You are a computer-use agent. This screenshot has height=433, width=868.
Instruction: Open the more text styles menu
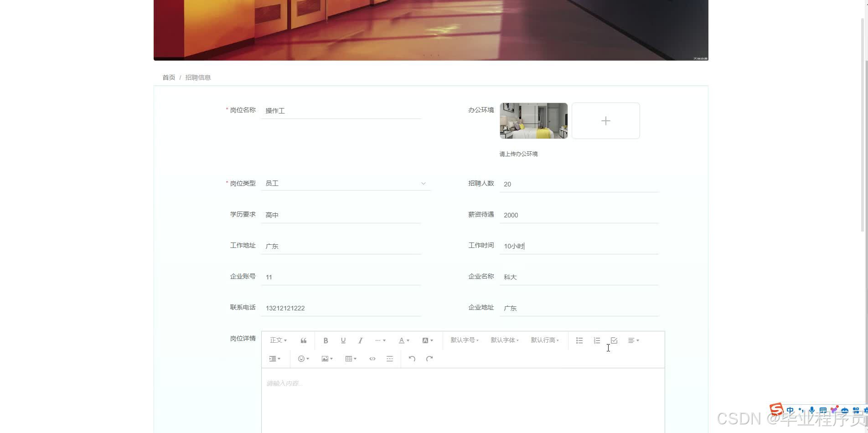pos(380,340)
